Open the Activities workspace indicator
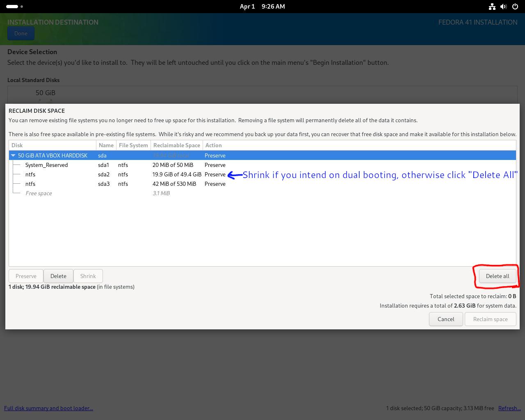 coord(15,7)
